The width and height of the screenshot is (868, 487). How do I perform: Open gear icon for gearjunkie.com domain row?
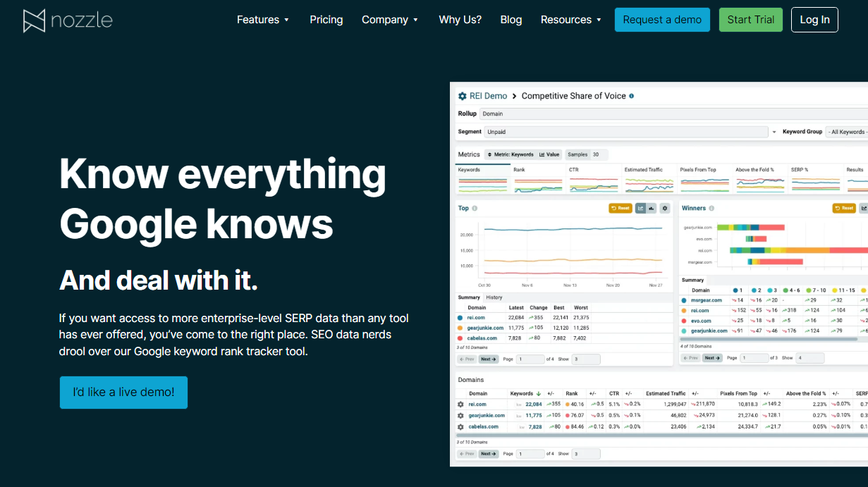[460, 416]
